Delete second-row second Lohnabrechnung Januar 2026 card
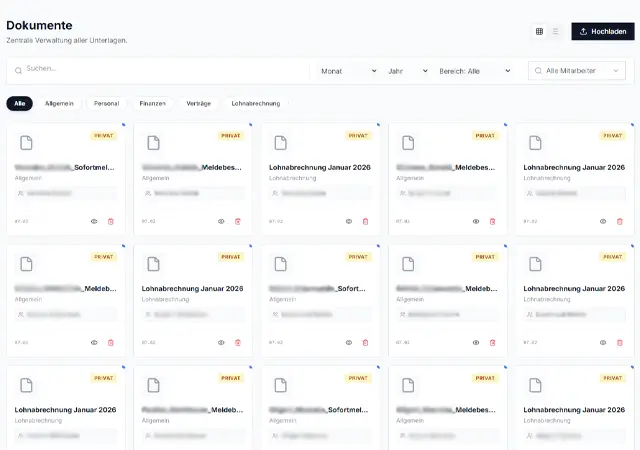Image resolution: width=640 pixels, height=450 pixels. point(238,342)
